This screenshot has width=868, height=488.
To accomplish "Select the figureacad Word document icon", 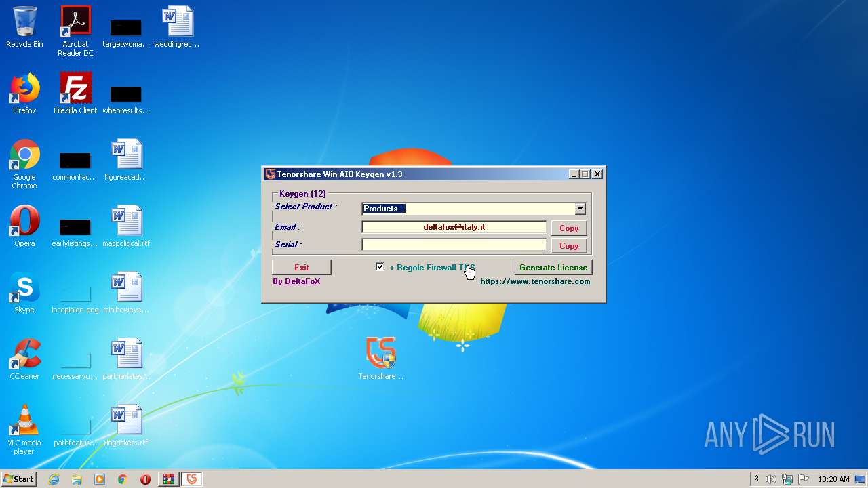I will pyautogui.click(x=126, y=161).
